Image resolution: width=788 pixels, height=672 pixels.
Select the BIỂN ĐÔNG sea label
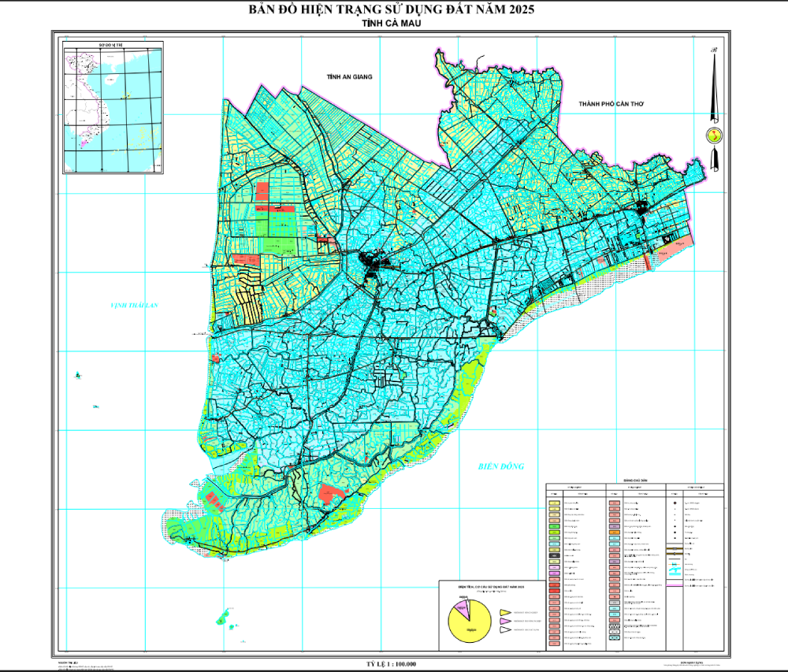(x=501, y=466)
